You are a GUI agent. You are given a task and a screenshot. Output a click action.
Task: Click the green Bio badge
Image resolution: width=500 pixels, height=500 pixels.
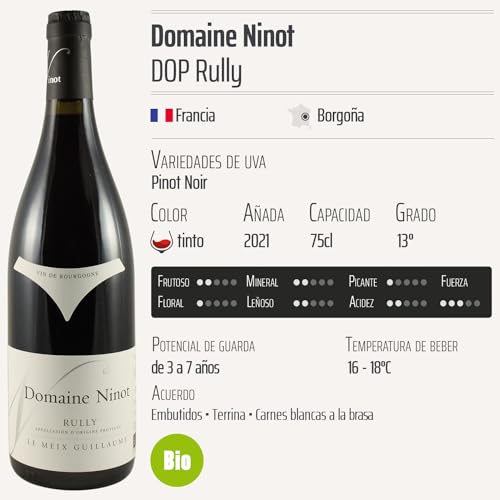(x=177, y=460)
